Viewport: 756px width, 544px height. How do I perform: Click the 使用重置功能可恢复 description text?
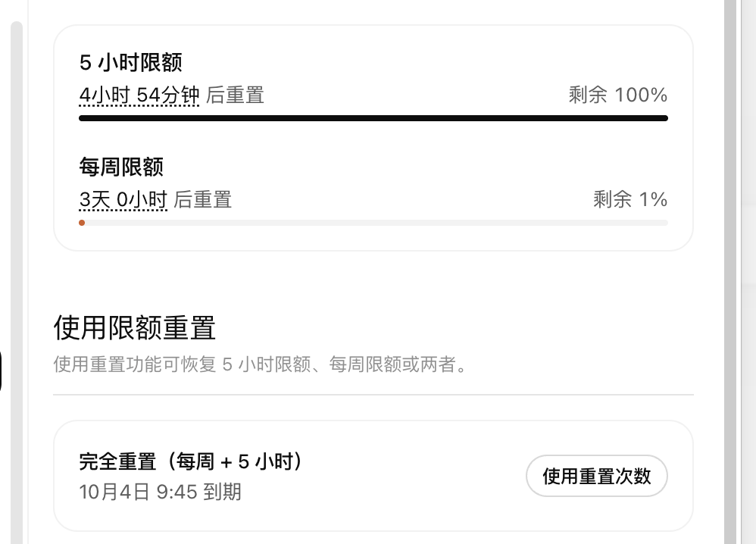(x=261, y=364)
